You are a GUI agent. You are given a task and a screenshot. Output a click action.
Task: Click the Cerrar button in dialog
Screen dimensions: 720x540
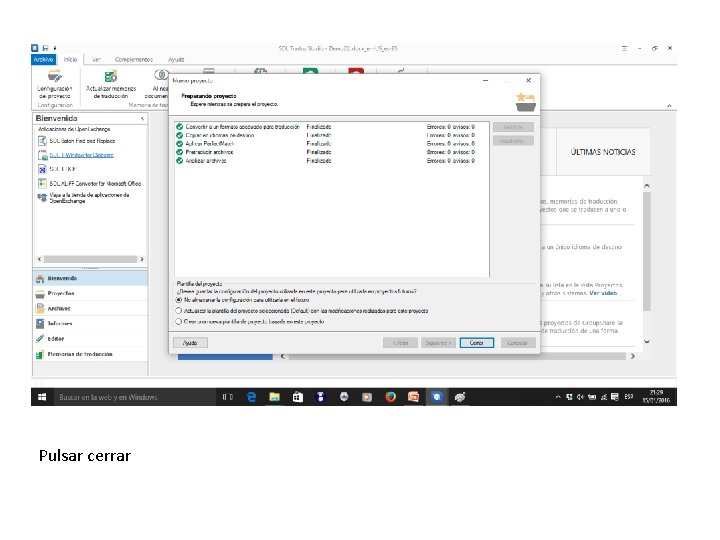477,343
